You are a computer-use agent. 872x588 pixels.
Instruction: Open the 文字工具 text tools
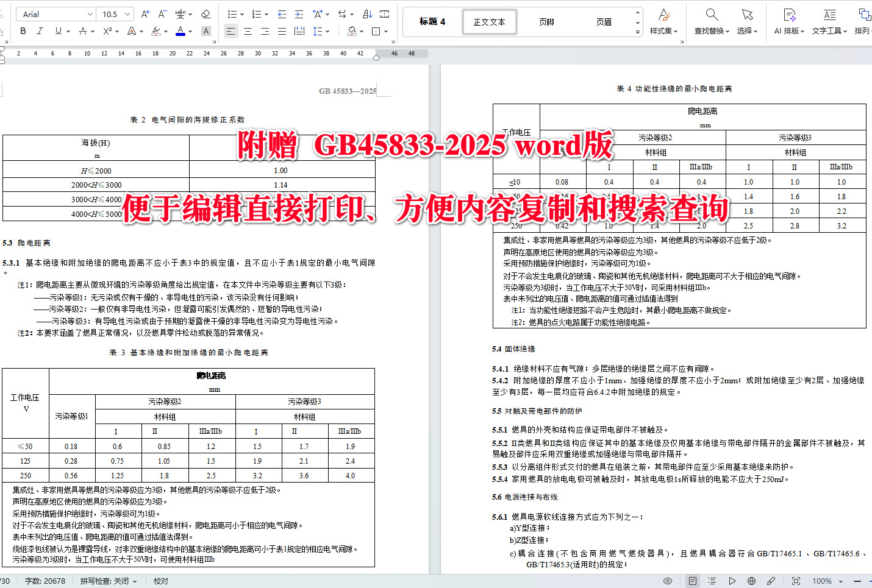pyautogui.click(x=828, y=20)
